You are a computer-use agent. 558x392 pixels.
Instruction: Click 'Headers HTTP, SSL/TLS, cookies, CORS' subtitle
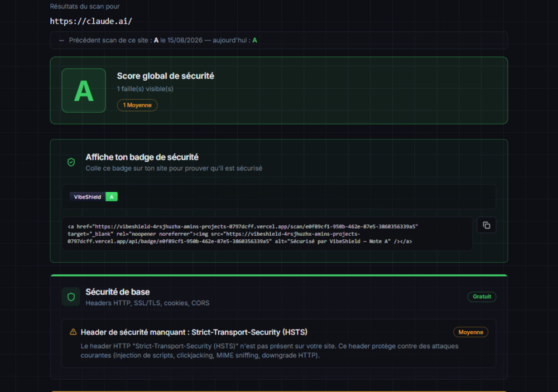(148, 303)
